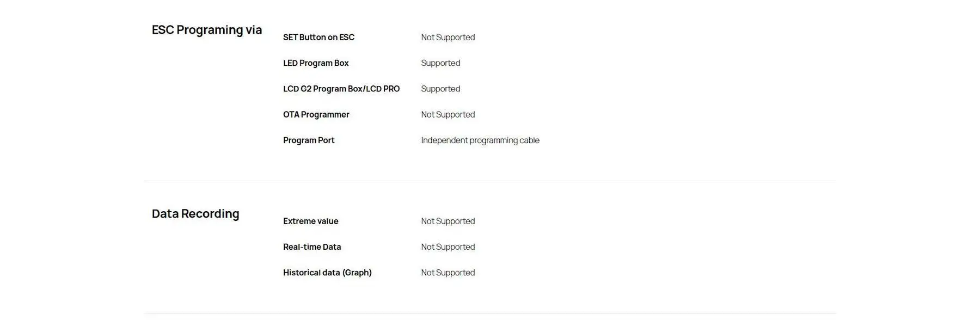This screenshot has height=327, width=980.
Task: Click the 'SET Button on ESC' label
Action: (x=318, y=38)
